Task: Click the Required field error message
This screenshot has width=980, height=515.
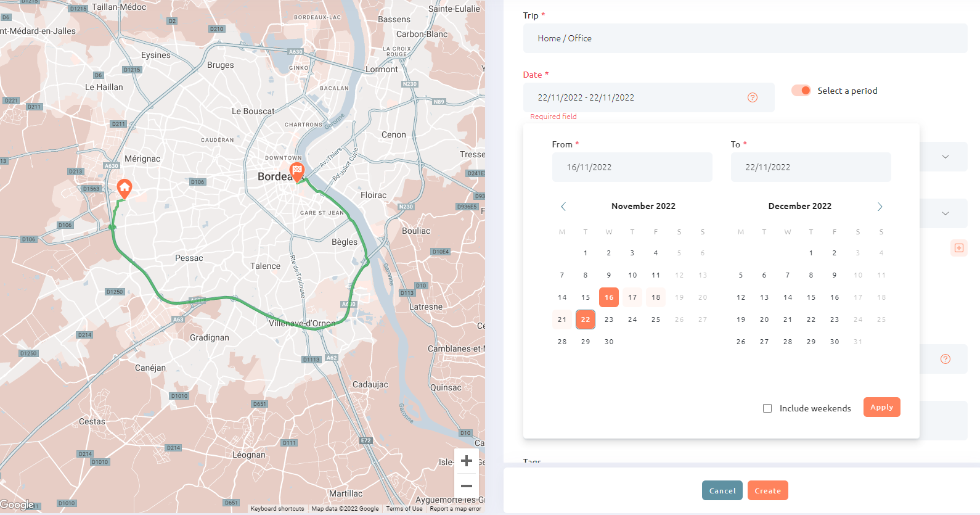Action: pos(553,117)
